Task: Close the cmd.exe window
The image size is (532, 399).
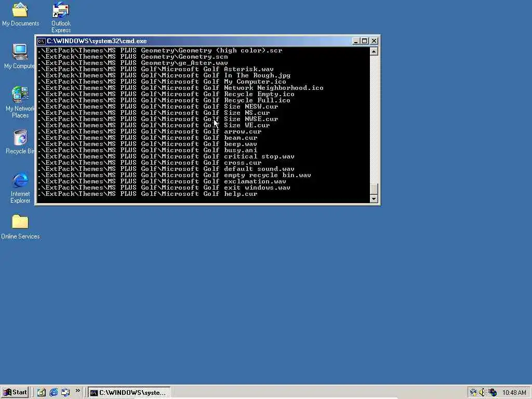Action: (374, 41)
